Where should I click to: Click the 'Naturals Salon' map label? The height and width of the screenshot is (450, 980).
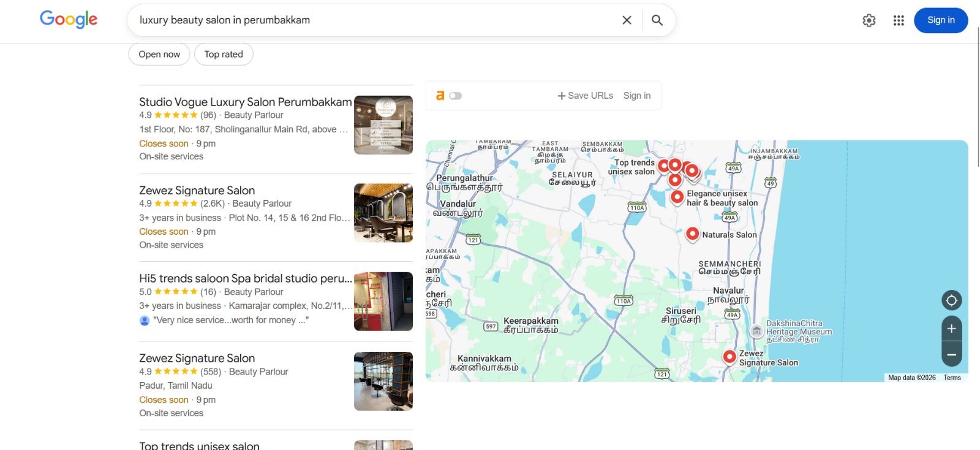tap(729, 235)
